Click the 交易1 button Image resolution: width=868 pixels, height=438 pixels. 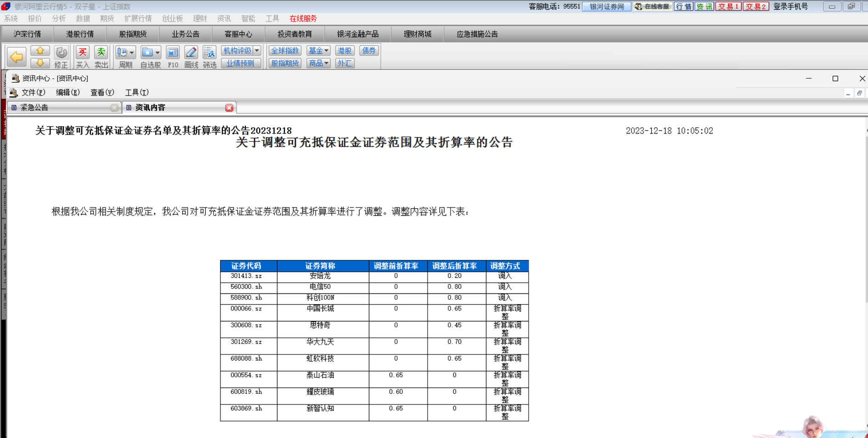728,6
